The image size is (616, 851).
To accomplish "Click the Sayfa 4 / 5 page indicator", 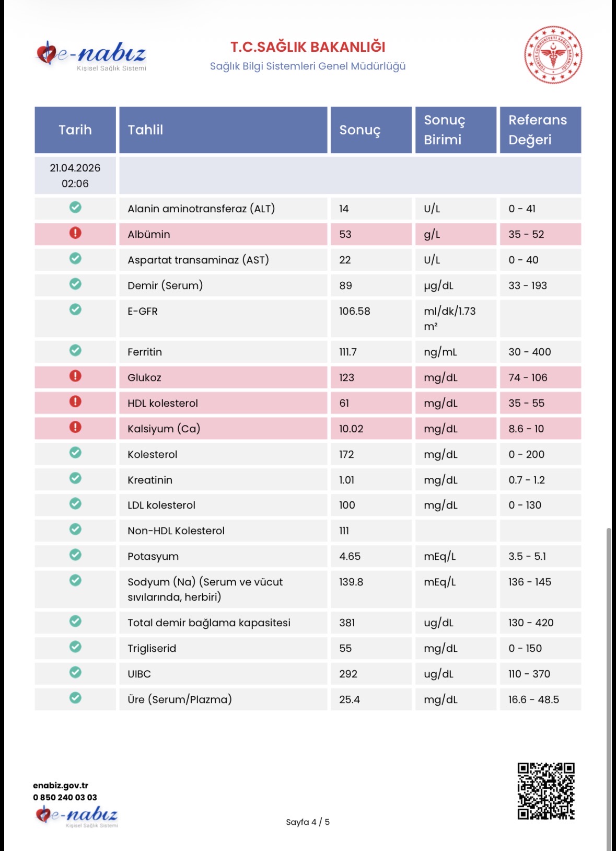I will click(x=308, y=822).
